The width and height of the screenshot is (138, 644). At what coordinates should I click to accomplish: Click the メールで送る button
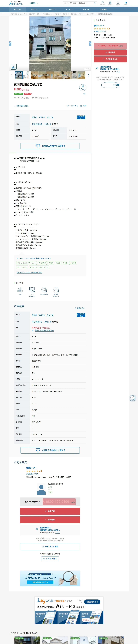[x=50, y=559]
